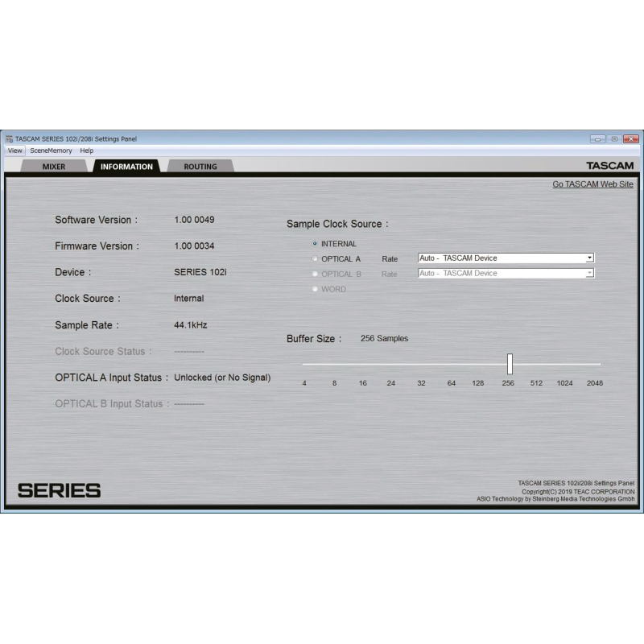Open the SceneMemory menu

(51, 151)
